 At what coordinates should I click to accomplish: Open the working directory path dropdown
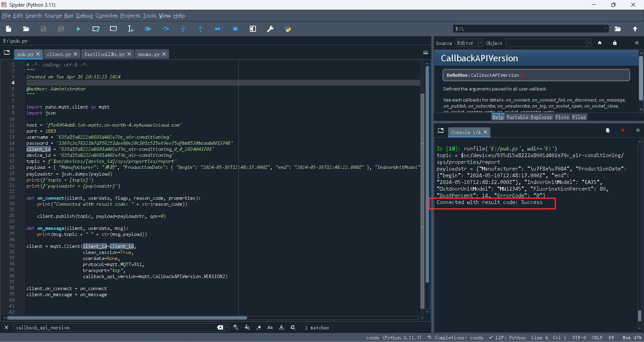[x=606, y=29]
